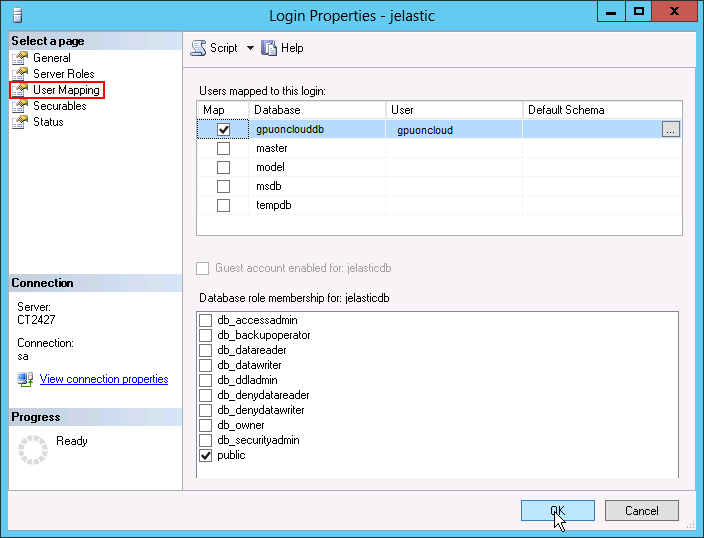Click the window icon in title bar
Screen dimensions: 704x538
point(18,15)
